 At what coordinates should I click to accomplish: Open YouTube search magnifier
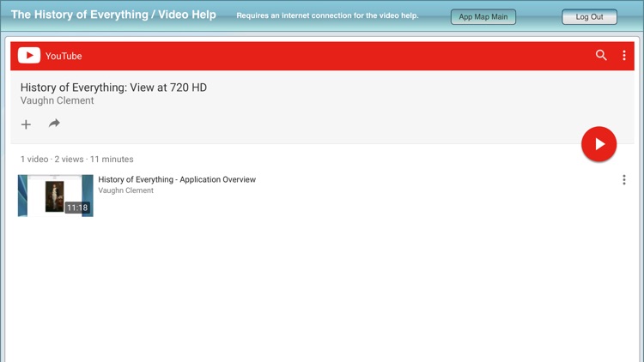(601, 55)
